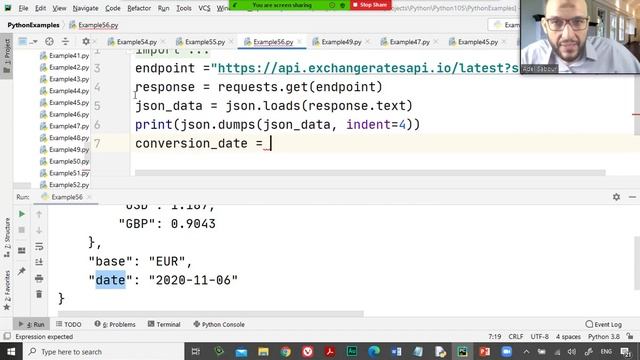Open the Terminal tool window

(x=164, y=324)
